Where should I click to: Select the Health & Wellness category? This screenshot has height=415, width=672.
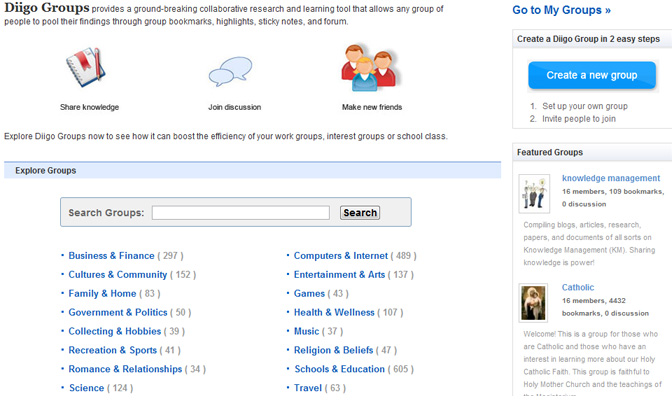pos(334,312)
